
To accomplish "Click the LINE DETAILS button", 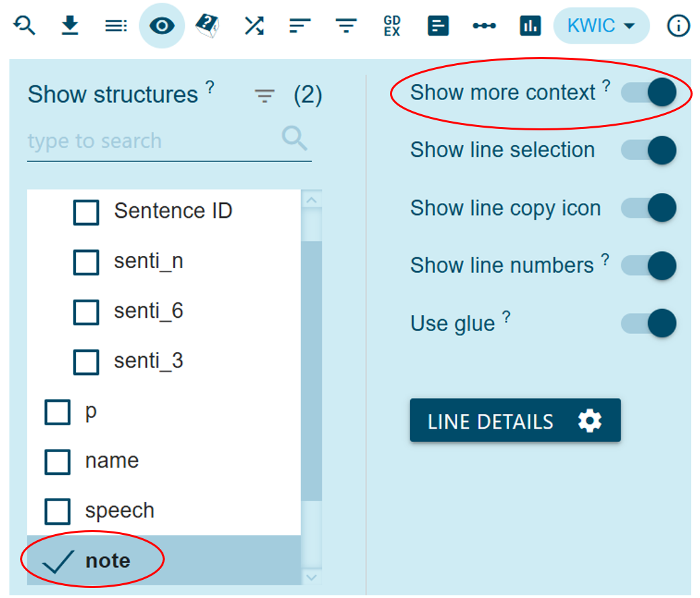I will 515,421.
